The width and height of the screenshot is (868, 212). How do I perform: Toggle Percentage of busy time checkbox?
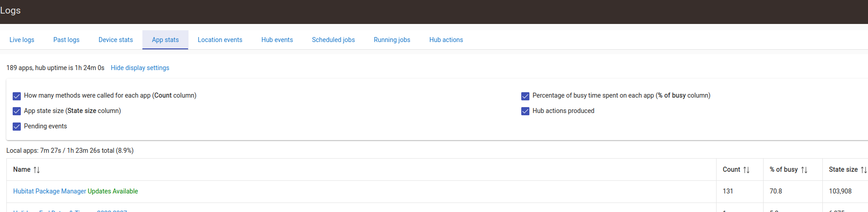(525, 96)
